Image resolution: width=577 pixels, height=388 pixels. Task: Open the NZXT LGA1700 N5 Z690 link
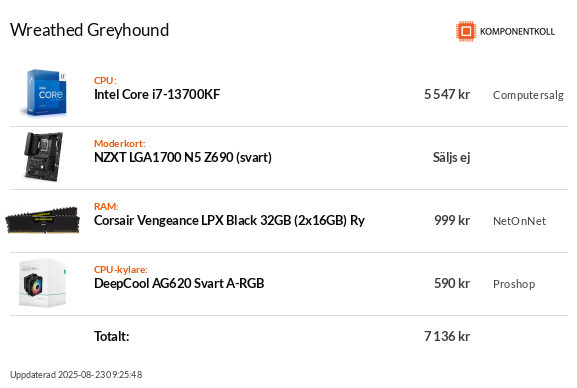pyautogui.click(x=183, y=158)
